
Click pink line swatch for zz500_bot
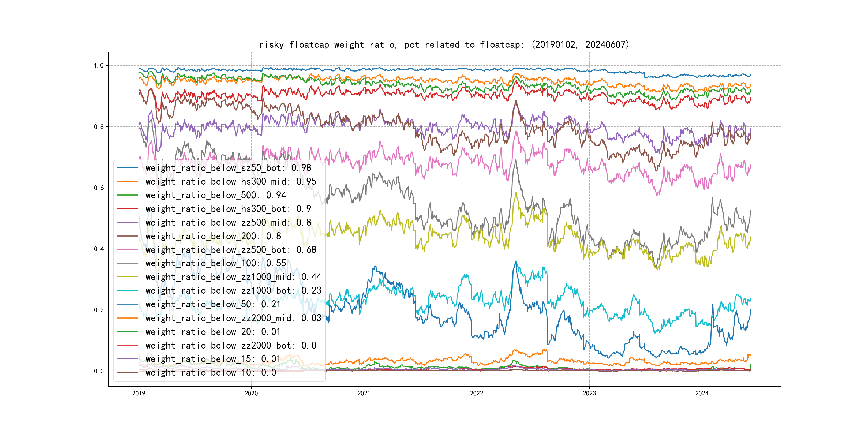click(x=127, y=250)
